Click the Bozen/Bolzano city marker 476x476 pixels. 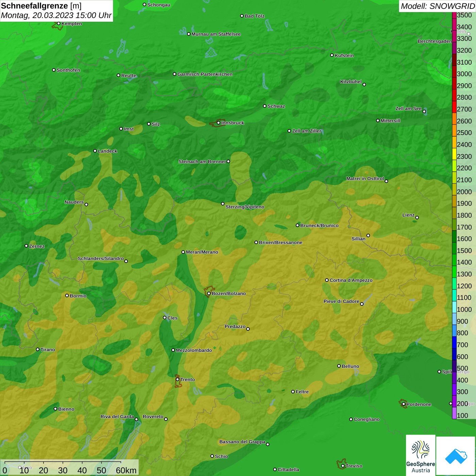pyautogui.click(x=209, y=293)
